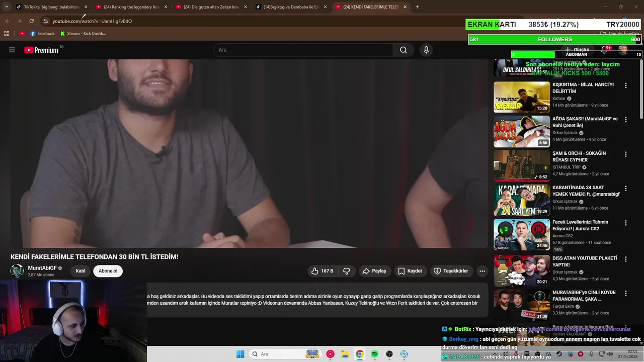Reload the page in Chrome
The height and width of the screenshot is (362, 644).
[31, 21]
